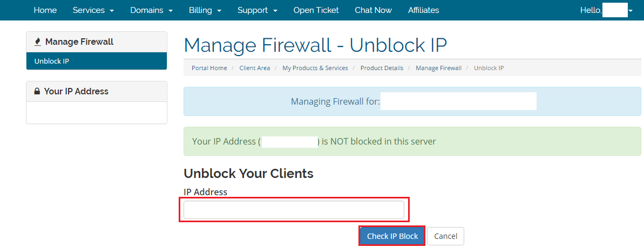Open the My Products & Services breadcrumb
The image size is (644, 247).
315,68
